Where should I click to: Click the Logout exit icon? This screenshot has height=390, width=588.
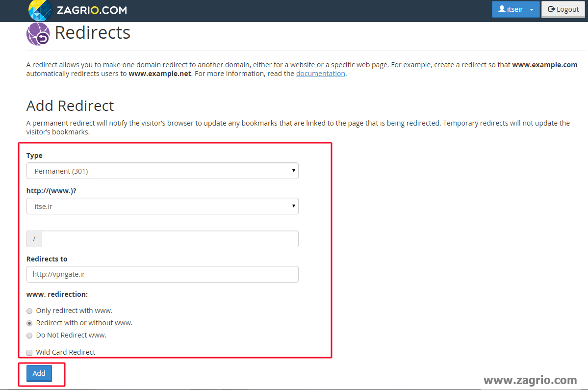552,9
